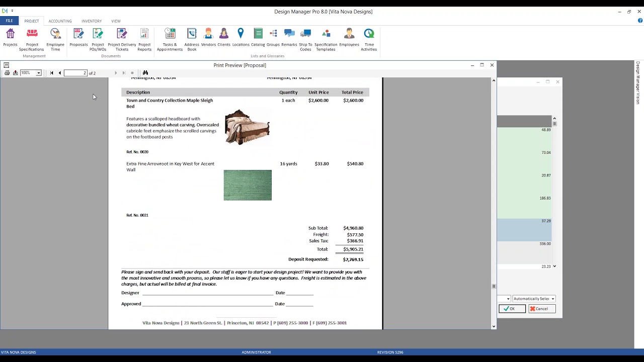Open the Locations list

click(x=240, y=38)
